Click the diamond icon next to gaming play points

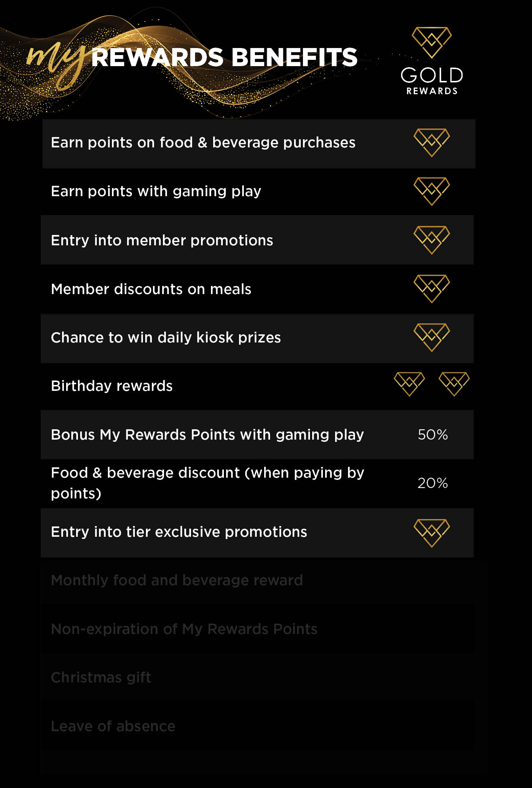[x=432, y=191]
